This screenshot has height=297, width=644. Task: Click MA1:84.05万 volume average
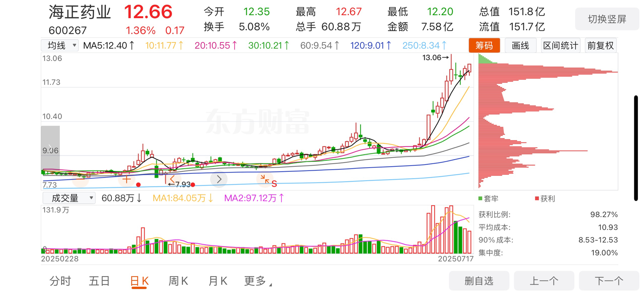(x=183, y=198)
